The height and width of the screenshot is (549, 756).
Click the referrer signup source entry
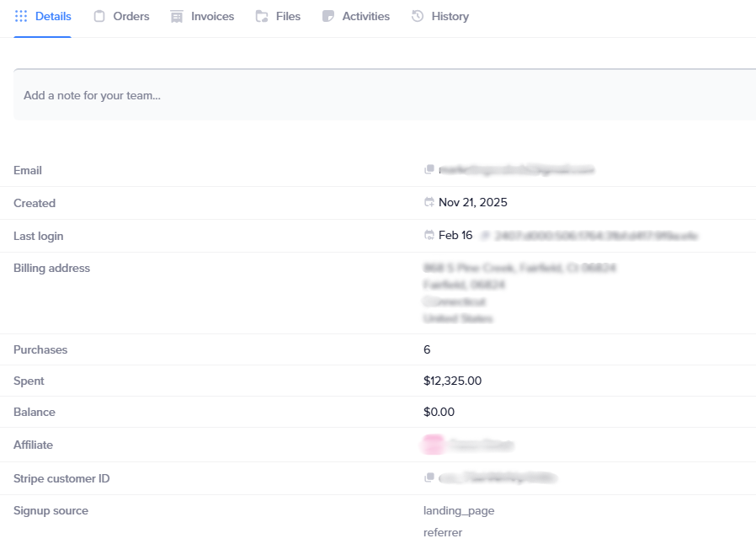coord(443,532)
